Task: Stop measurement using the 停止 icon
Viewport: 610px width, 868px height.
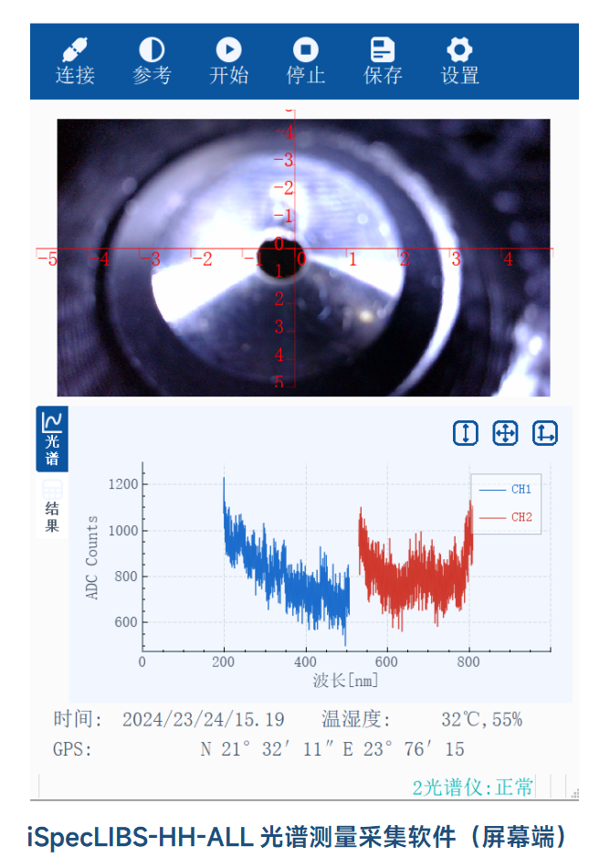Action: pos(305,50)
